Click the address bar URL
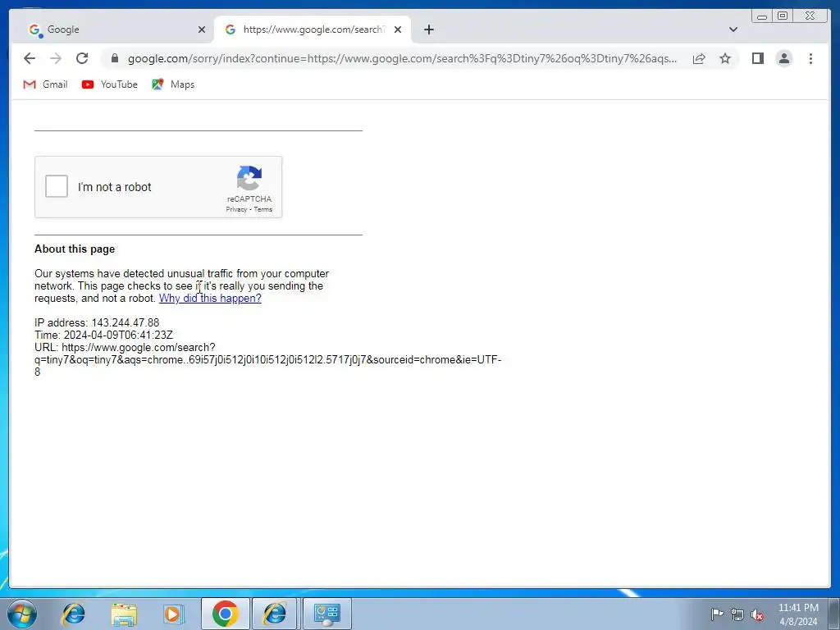840x630 pixels. [x=402, y=58]
